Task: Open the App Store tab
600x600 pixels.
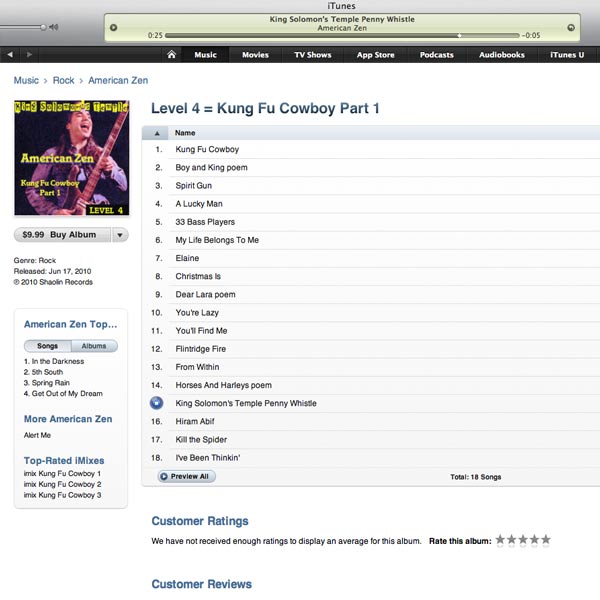Action: coord(375,55)
